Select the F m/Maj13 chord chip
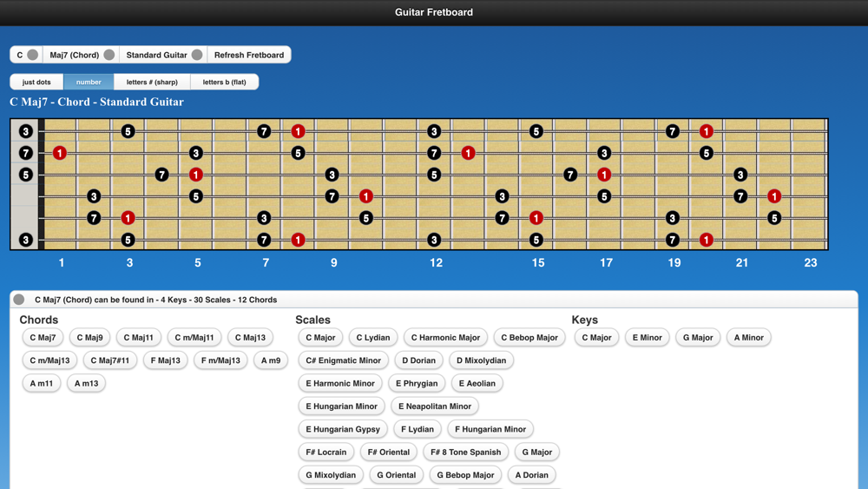 (220, 360)
